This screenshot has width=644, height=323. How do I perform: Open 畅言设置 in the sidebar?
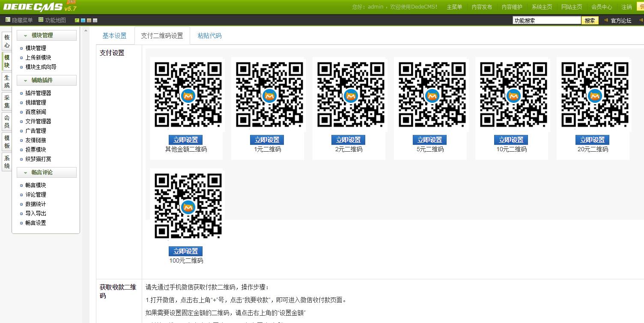36,223
